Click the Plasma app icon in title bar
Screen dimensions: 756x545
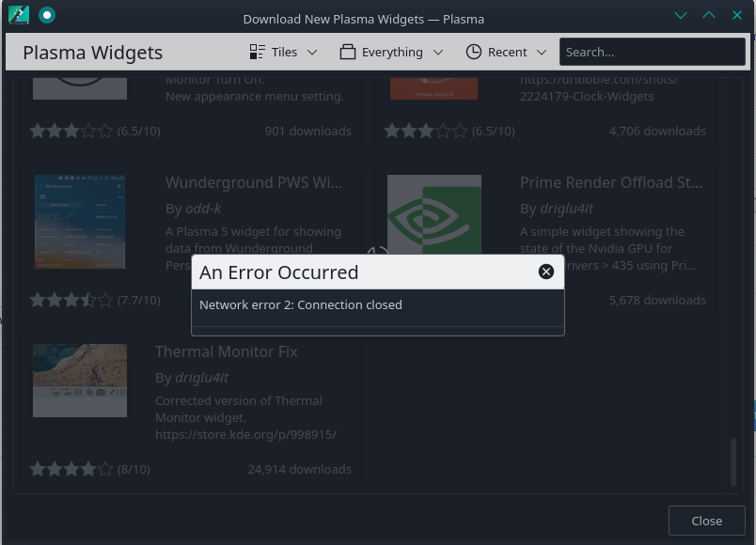click(19, 15)
